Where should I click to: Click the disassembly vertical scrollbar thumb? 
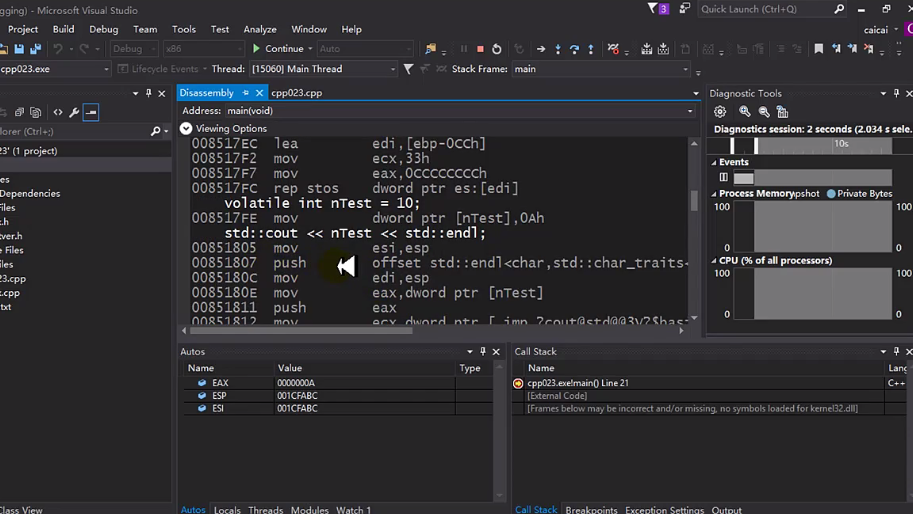click(694, 201)
